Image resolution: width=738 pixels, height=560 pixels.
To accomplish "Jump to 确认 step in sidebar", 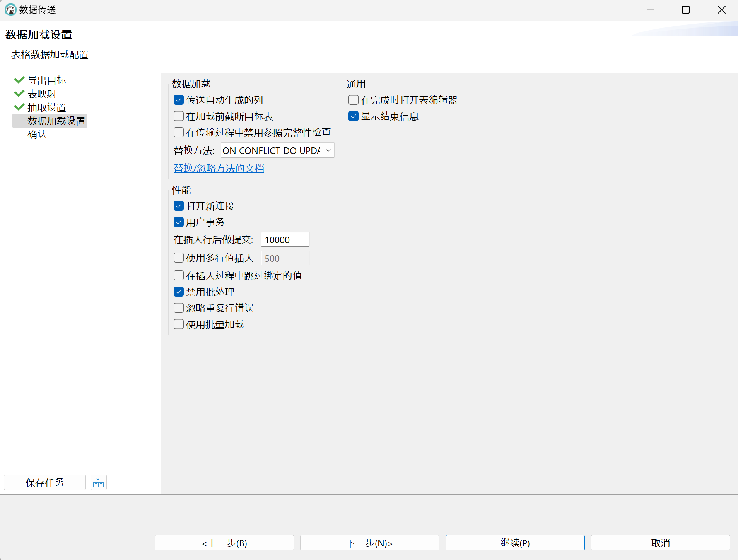I will [37, 135].
